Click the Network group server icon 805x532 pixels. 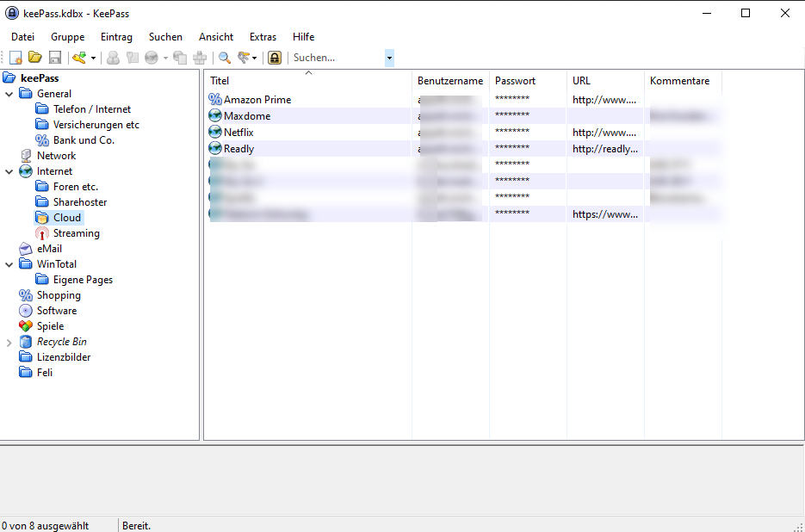coord(26,156)
